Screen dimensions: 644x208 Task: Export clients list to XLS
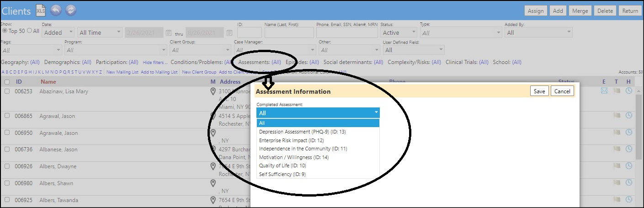click(41, 11)
